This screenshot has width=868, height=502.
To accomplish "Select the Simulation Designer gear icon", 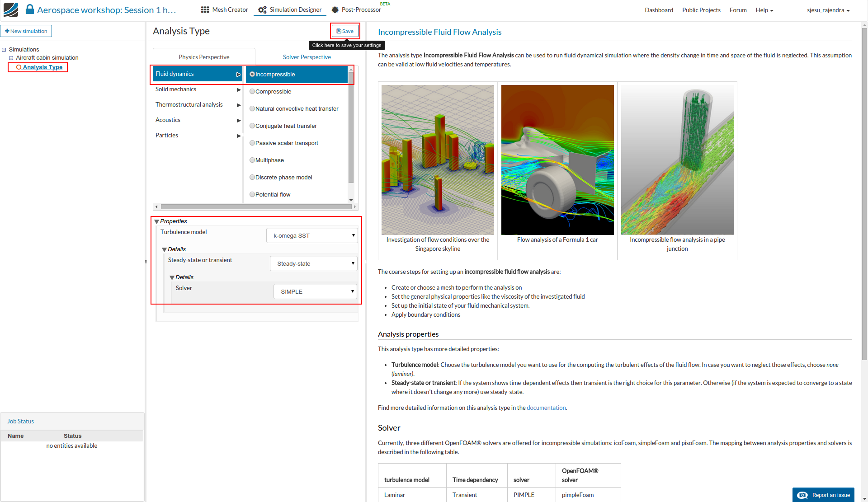I will (262, 9).
